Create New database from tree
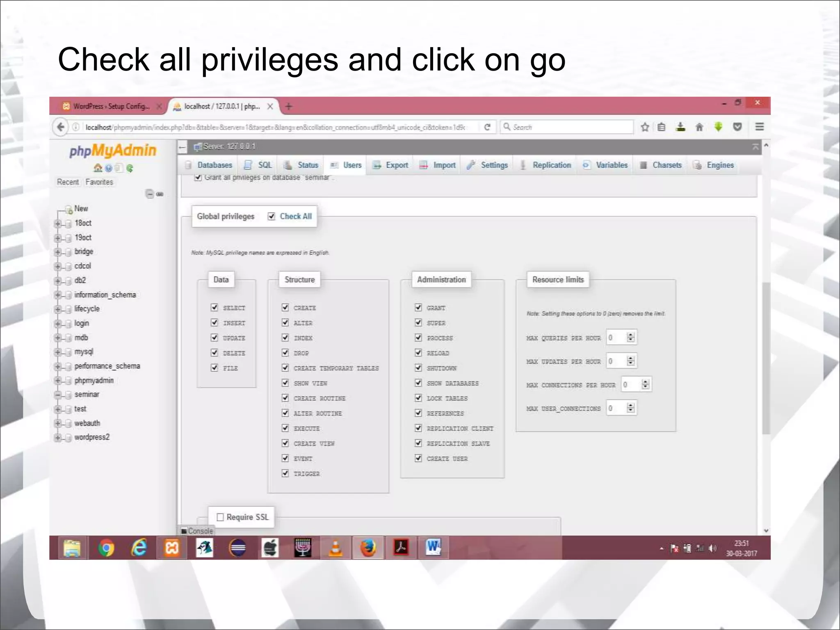Image resolution: width=840 pixels, height=630 pixels. (x=81, y=209)
